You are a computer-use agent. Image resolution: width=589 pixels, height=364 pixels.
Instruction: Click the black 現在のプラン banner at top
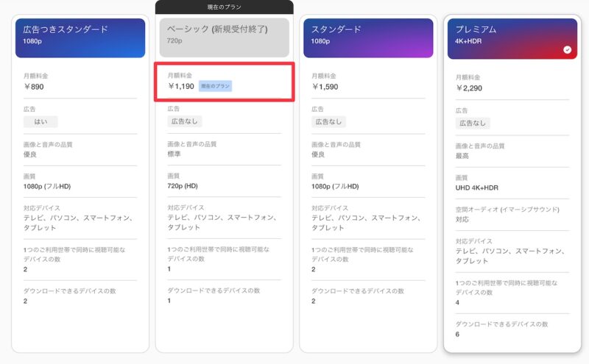tap(225, 7)
